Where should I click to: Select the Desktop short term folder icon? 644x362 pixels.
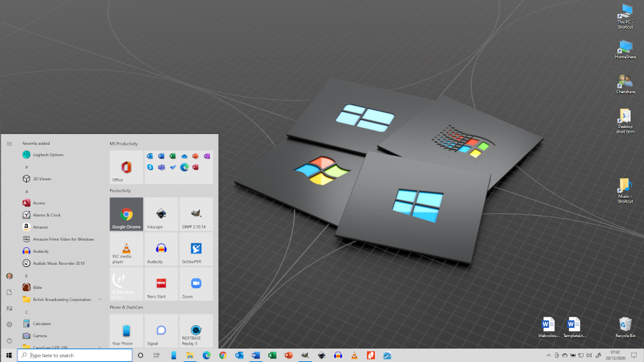625,121
